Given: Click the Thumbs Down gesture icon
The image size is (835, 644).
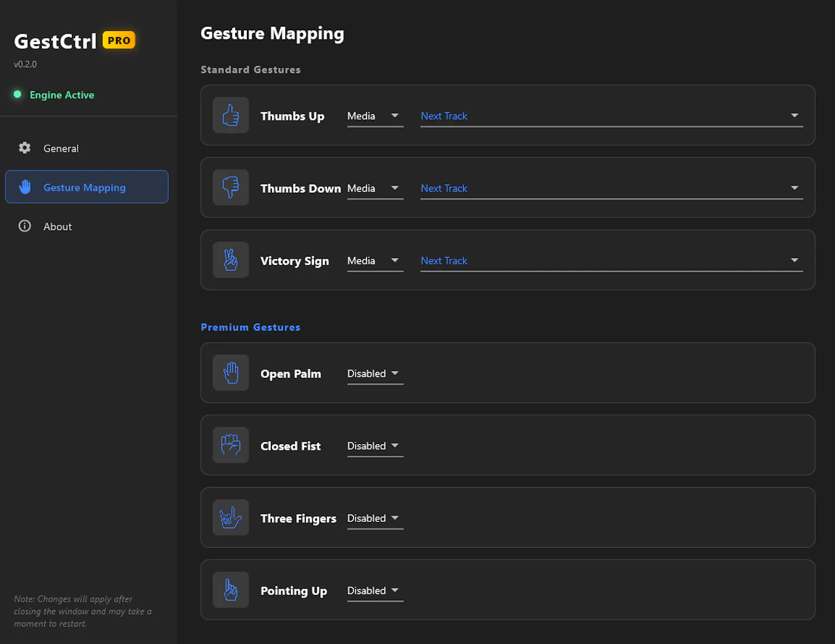Looking at the screenshot, I should tap(231, 187).
